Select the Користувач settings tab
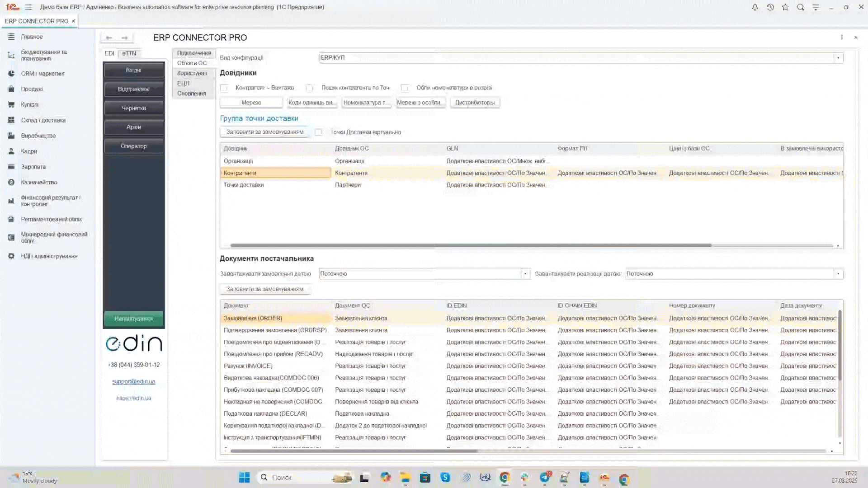The image size is (868, 488). (x=192, y=73)
